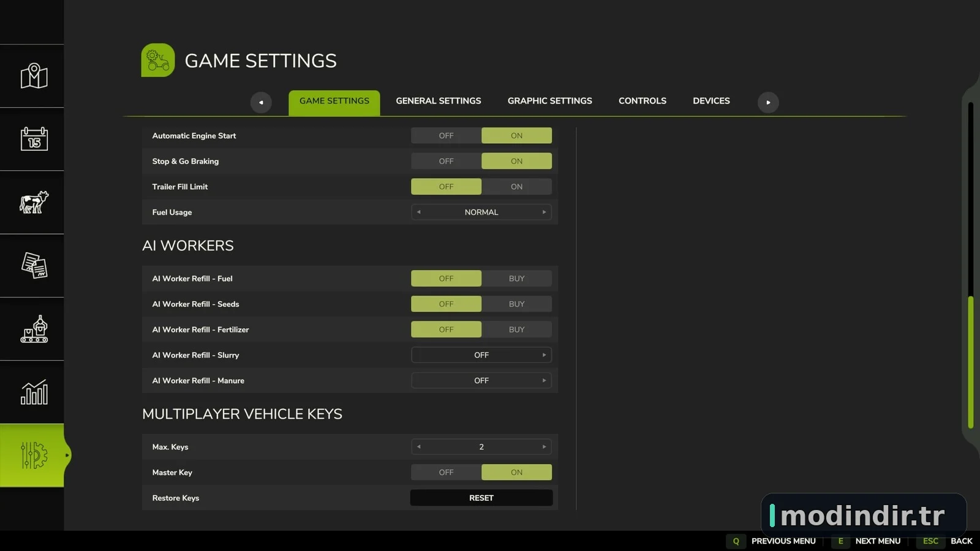
Task: Increase Fuel Usage with right arrow
Action: [544, 212]
